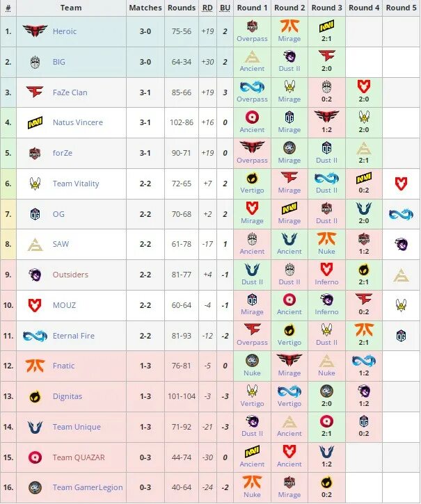Open the Team GamerLegion link
The image size is (421, 504).
click(88, 487)
